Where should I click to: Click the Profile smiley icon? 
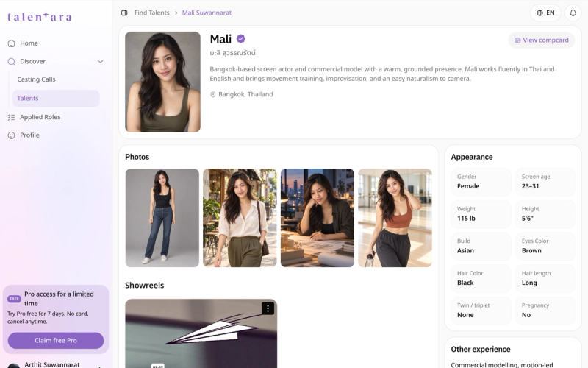pyautogui.click(x=11, y=135)
